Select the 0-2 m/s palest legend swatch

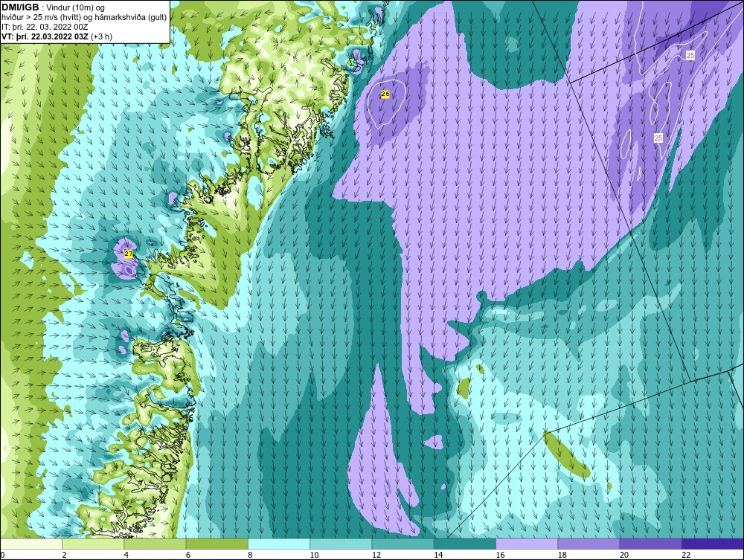point(31,544)
